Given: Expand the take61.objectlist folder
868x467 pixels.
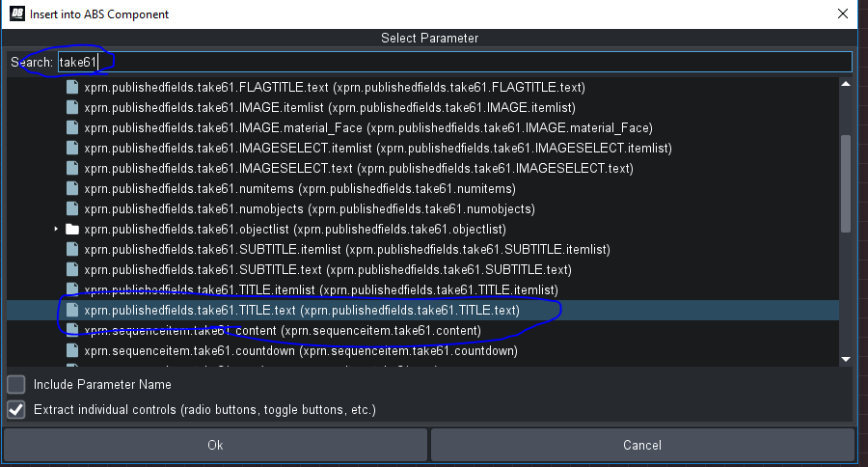Looking at the screenshot, I should 56,230.
